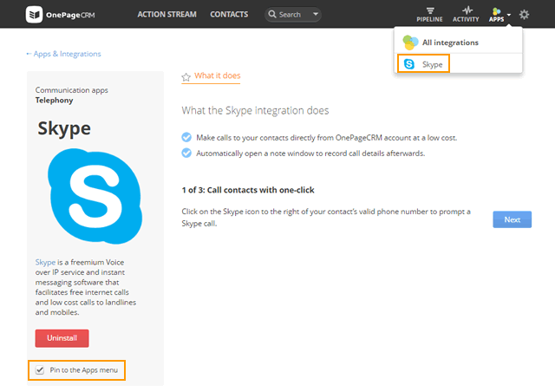Screen dimensions: 555x392
Task: Open settings via the gear icon
Action: click(x=524, y=15)
